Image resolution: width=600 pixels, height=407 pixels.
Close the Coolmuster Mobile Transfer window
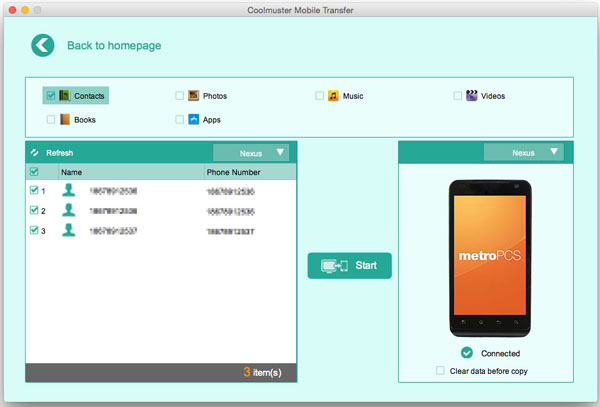point(12,10)
